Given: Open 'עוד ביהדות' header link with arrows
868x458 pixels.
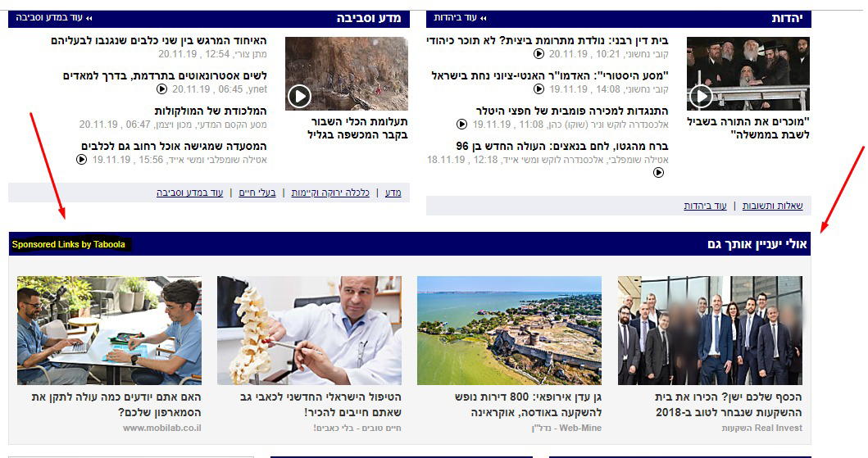Looking at the screenshot, I should (460, 18).
